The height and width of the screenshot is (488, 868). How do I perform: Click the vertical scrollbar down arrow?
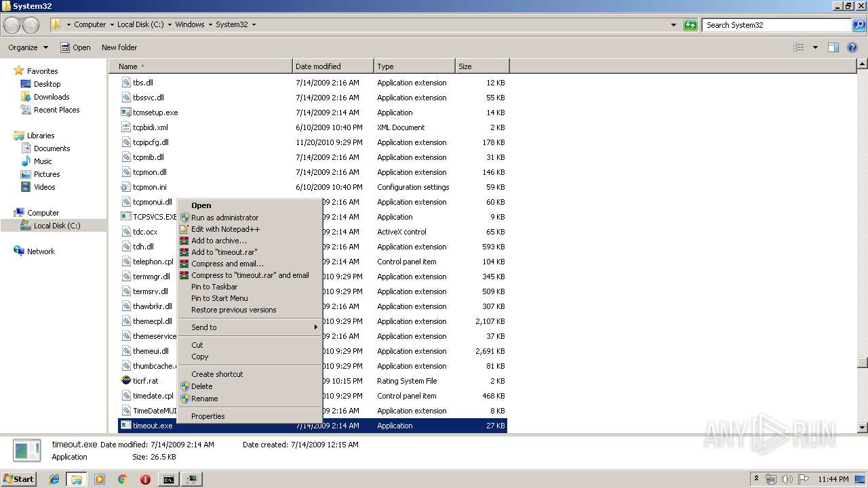pos(863,428)
